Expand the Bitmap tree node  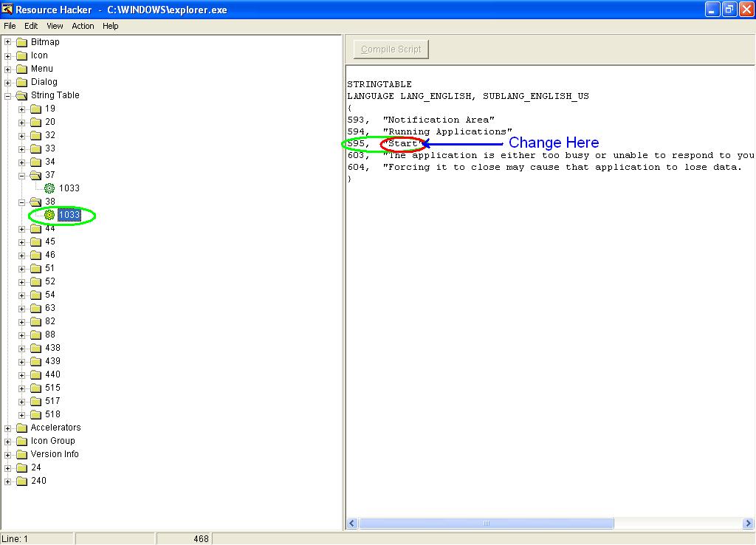pyautogui.click(x=7, y=42)
